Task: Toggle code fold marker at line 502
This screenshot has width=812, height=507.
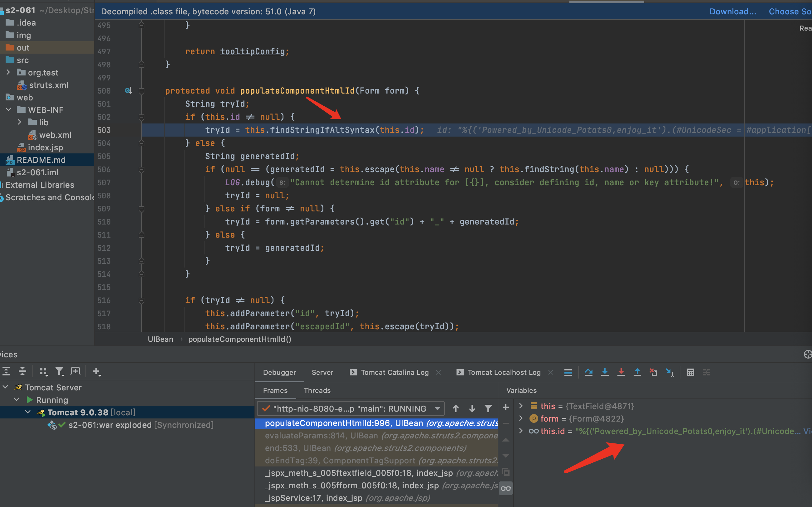Action: click(142, 117)
